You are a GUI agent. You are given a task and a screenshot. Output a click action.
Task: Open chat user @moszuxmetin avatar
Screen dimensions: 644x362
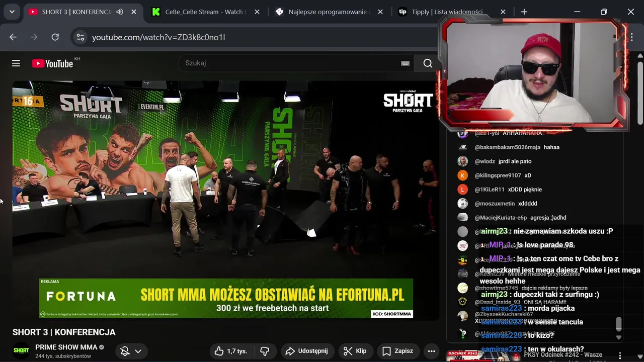coord(462,204)
